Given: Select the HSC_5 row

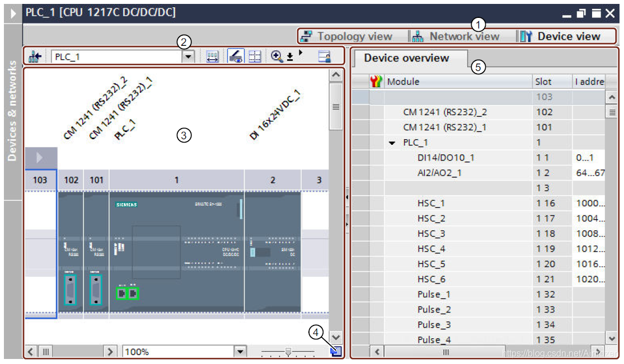Looking at the screenshot, I should 478,264.
